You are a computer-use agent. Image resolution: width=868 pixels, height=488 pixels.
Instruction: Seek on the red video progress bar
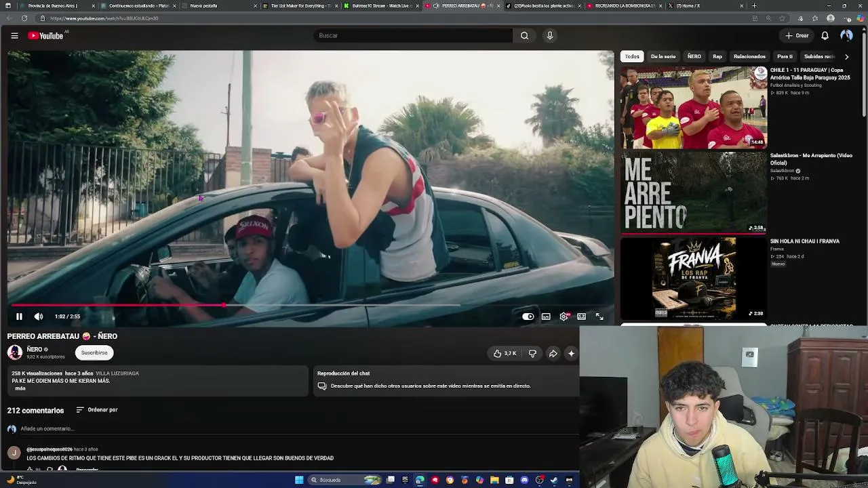click(x=311, y=305)
